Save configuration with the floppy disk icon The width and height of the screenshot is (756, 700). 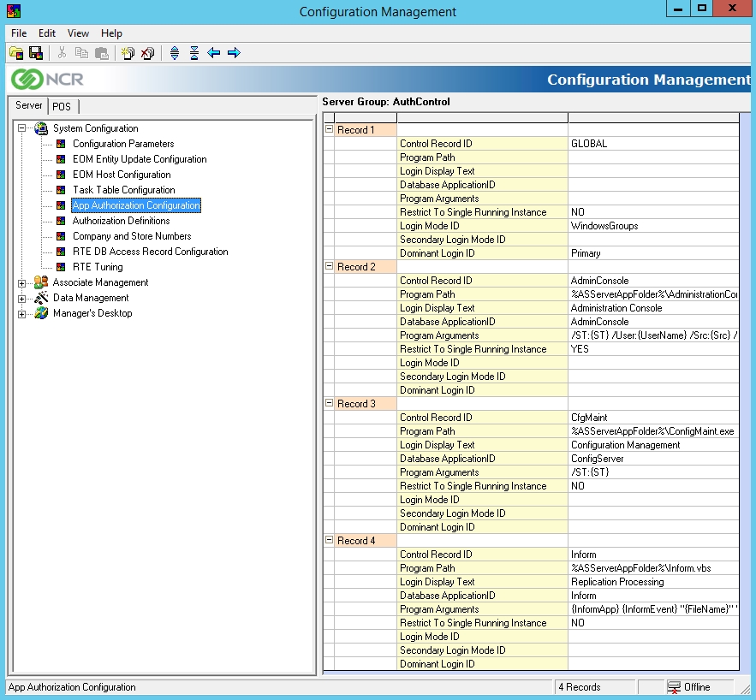[36, 52]
